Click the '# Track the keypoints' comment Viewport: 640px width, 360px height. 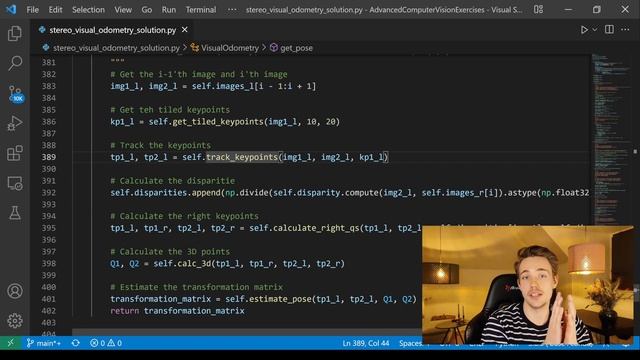point(160,145)
